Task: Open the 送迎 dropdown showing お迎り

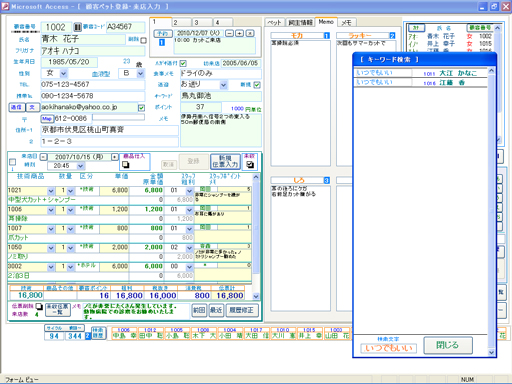Action: point(223,85)
